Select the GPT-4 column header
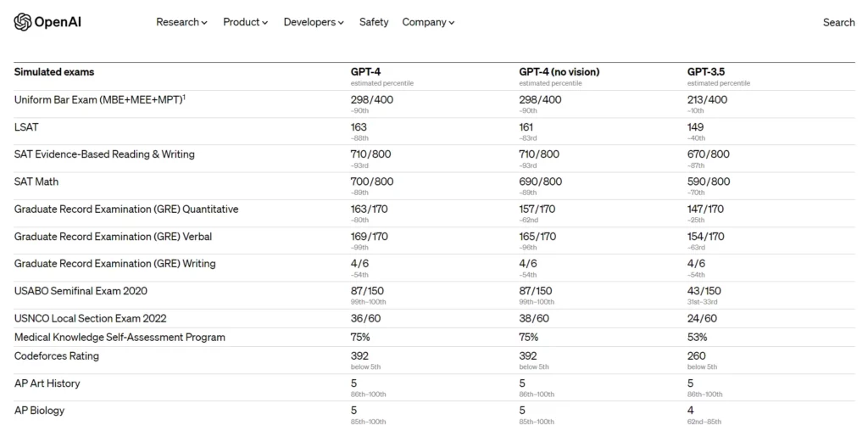Image resolution: width=868 pixels, height=425 pixels. click(x=365, y=72)
